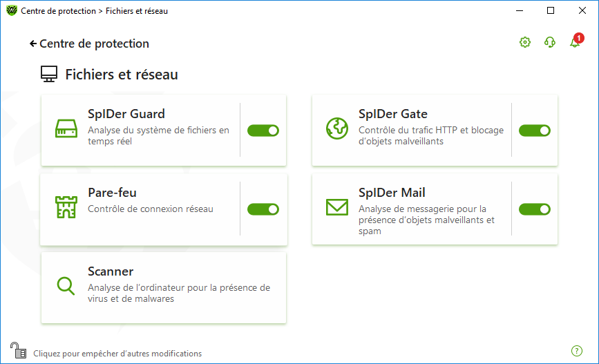Open help with the question mark icon
The height and width of the screenshot is (364, 599).
point(576,351)
